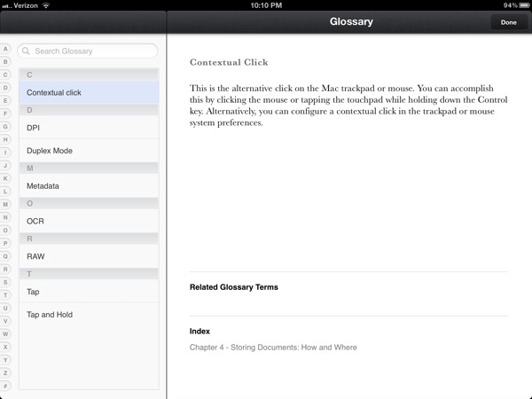Jump to letter R in alphabet index
This screenshot has height=399, width=532.
(5, 269)
